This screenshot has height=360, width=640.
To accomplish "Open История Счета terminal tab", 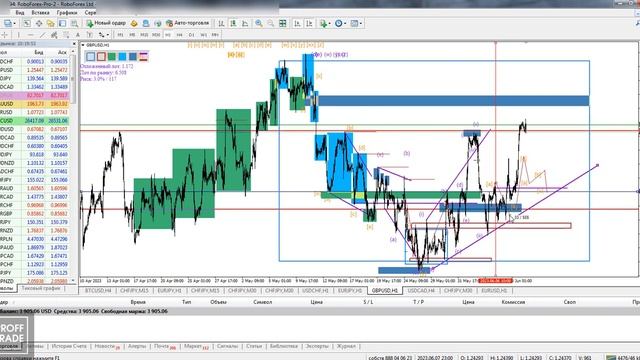I will [x=69, y=346].
